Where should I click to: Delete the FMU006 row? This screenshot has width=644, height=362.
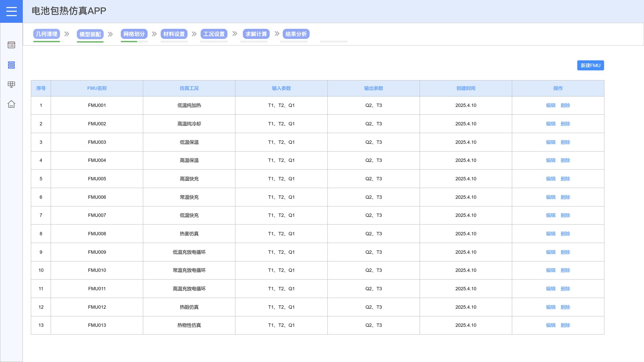pos(566,197)
